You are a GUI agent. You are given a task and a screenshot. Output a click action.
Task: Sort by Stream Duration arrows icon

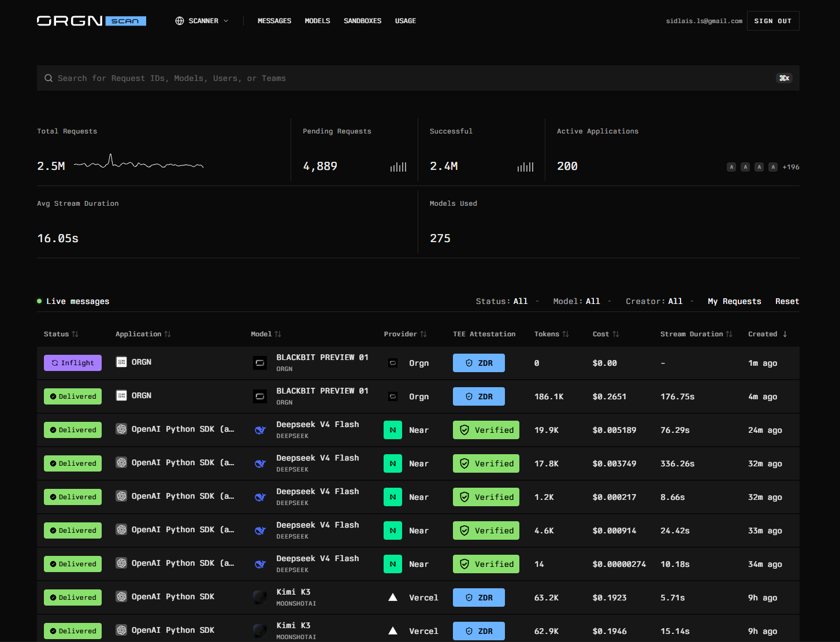729,334
